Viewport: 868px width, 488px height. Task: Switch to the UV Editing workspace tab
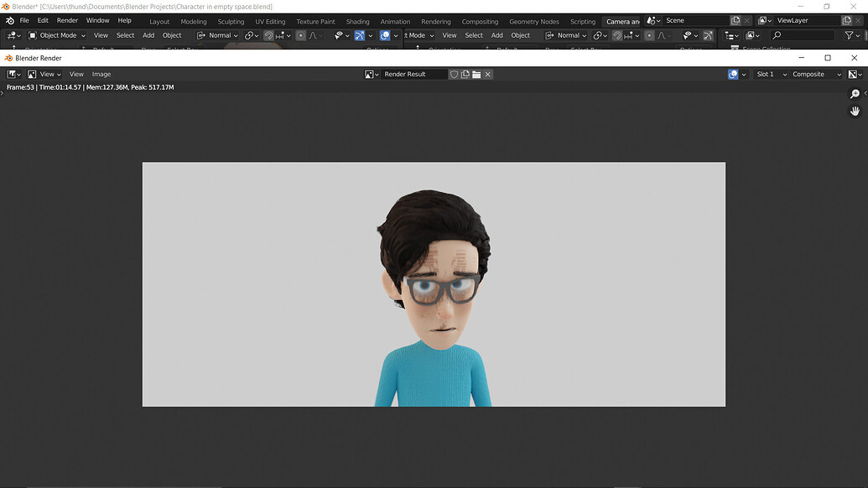click(x=270, y=22)
